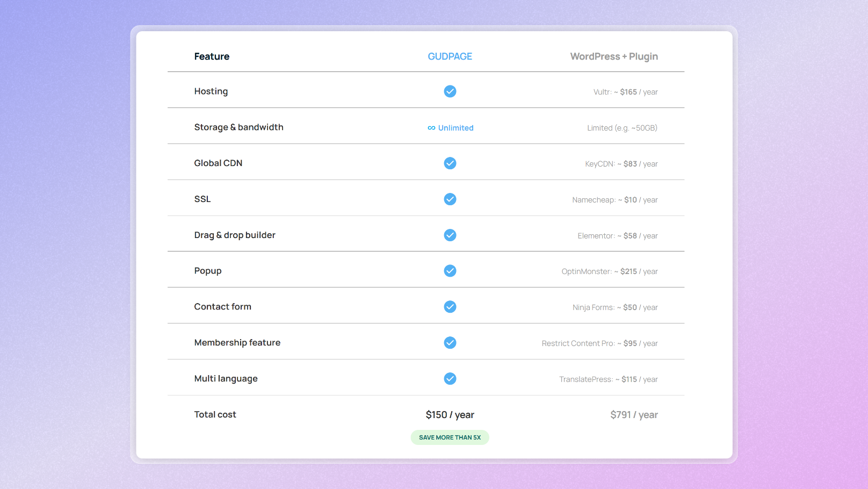Click the $150 / year total
Screen dimensions: 868x489
[450, 415]
